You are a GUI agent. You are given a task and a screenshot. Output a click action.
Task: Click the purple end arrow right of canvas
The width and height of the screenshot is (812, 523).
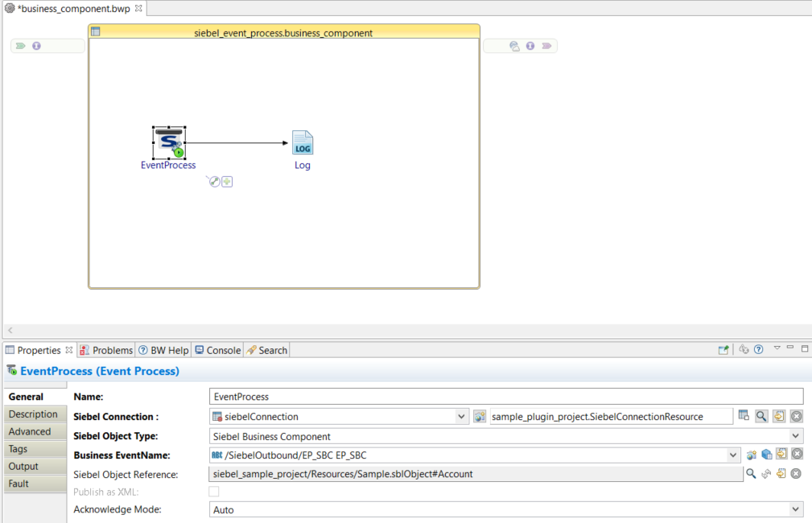click(x=546, y=46)
